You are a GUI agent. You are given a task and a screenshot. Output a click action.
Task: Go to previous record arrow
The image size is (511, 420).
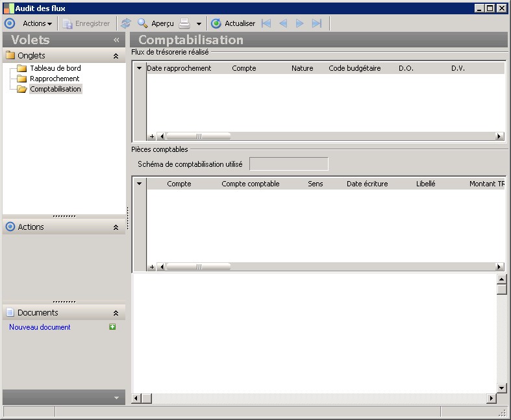283,23
